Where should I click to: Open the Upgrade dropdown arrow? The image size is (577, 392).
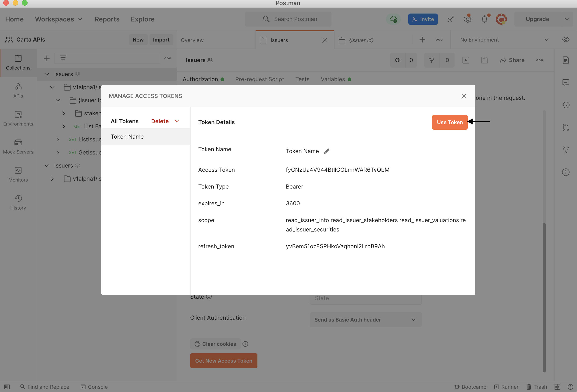567,19
